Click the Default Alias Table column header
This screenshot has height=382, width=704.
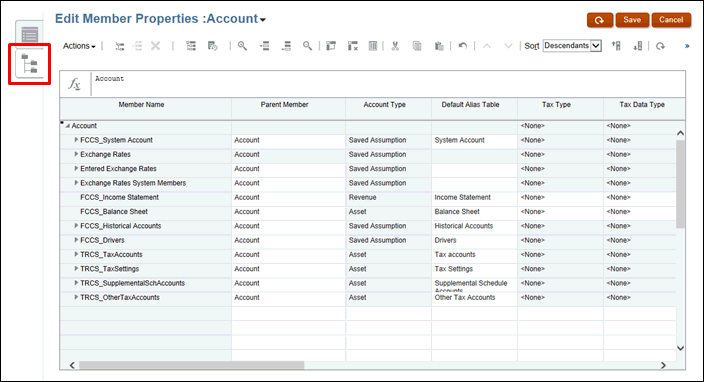click(x=471, y=105)
